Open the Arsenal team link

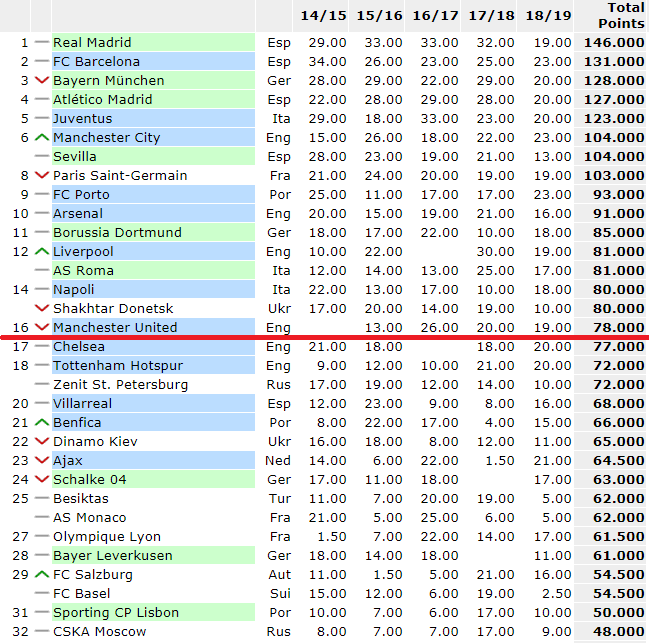(x=78, y=214)
